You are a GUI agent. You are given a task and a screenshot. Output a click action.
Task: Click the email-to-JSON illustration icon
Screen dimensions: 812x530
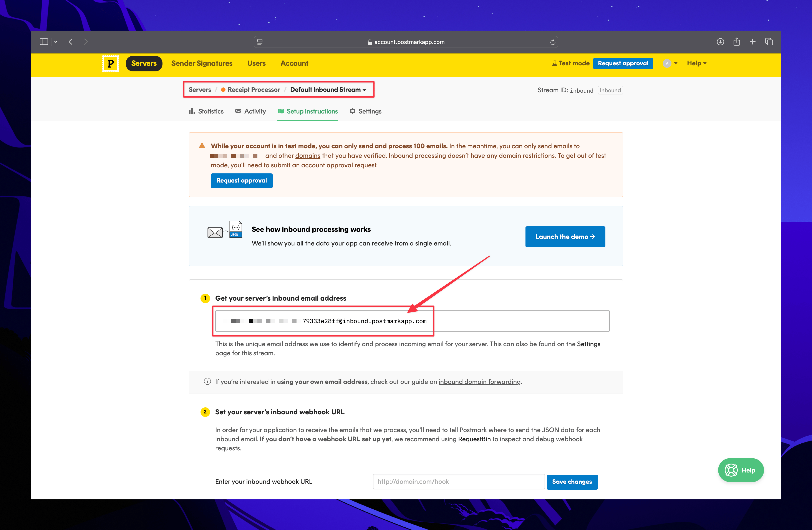[x=225, y=229]
